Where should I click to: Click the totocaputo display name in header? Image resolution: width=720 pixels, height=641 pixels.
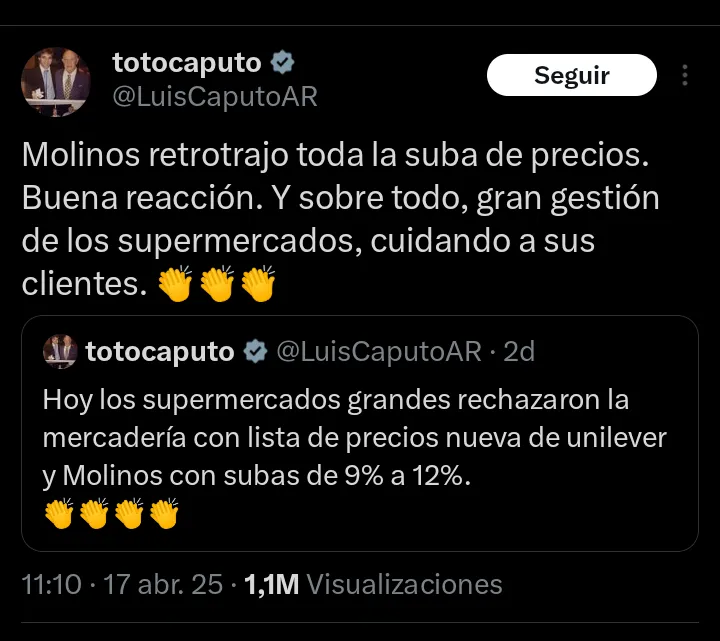pos(187,63)
